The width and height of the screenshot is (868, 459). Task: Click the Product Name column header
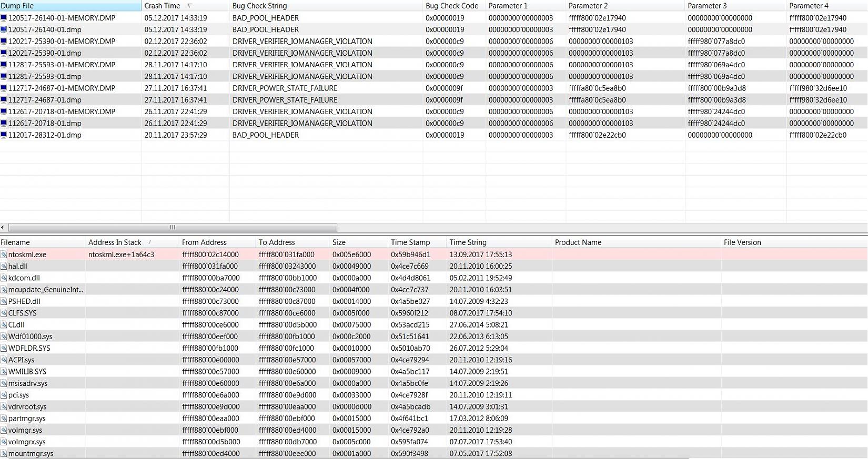click(578, 242)
